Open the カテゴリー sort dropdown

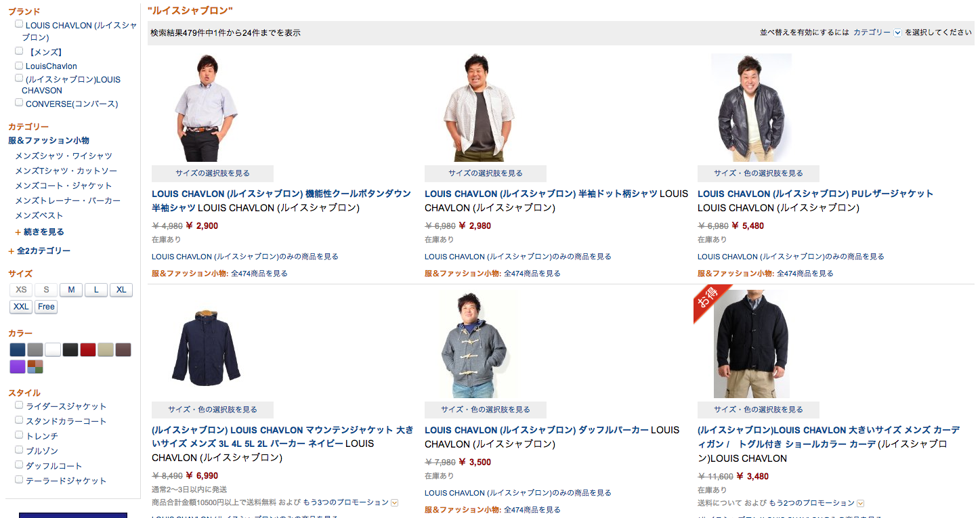coord(877,33)
